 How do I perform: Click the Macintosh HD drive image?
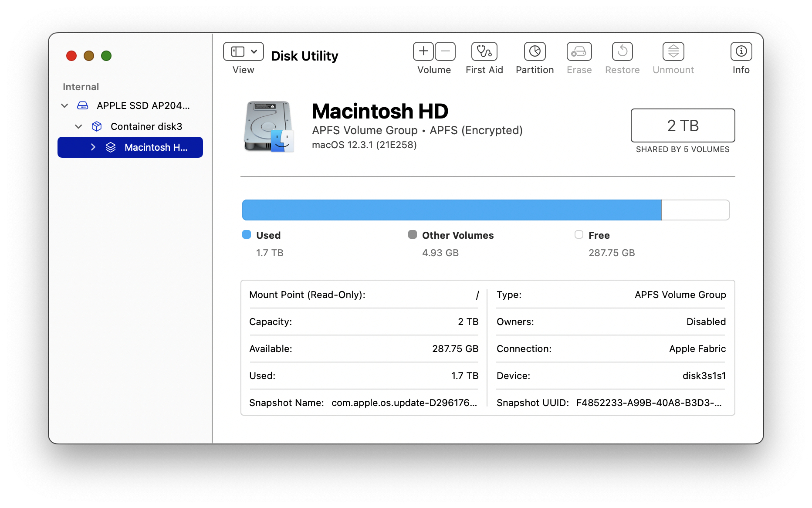point(269,126)
